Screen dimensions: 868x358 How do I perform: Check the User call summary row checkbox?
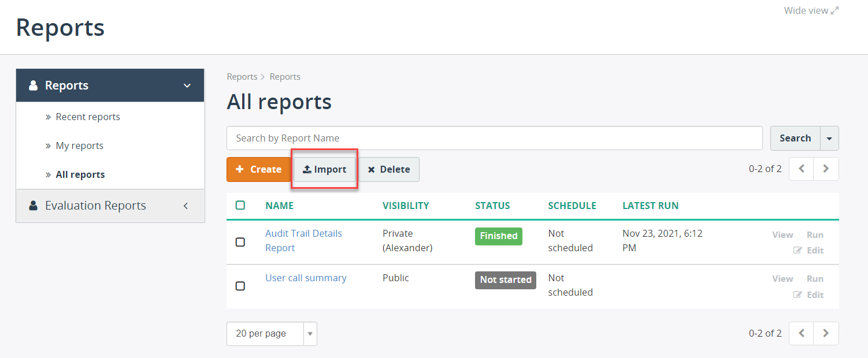240,286
